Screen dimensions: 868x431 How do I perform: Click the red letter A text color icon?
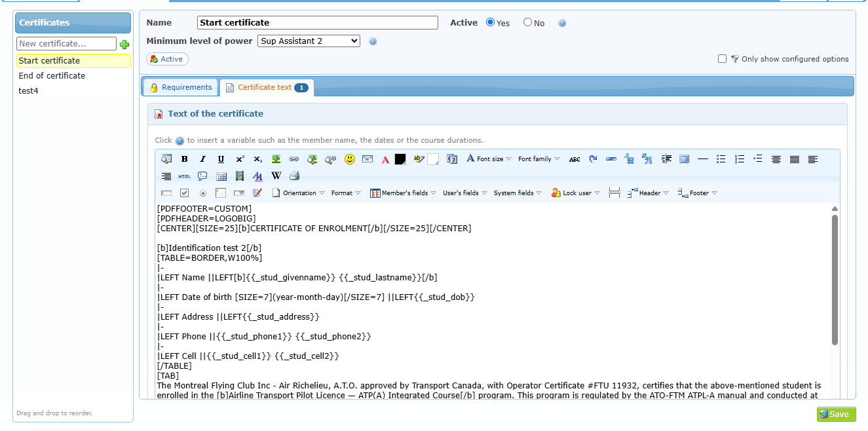click(385, 159)
